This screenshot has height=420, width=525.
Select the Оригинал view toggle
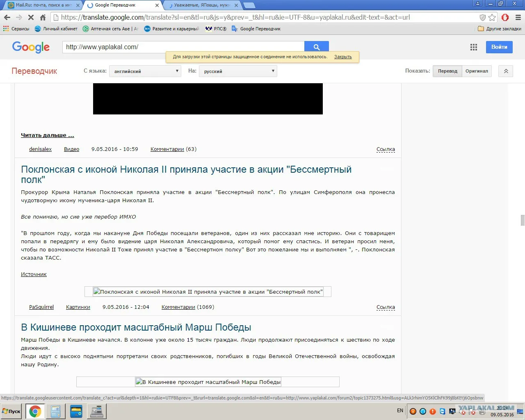tap(477, 71)
